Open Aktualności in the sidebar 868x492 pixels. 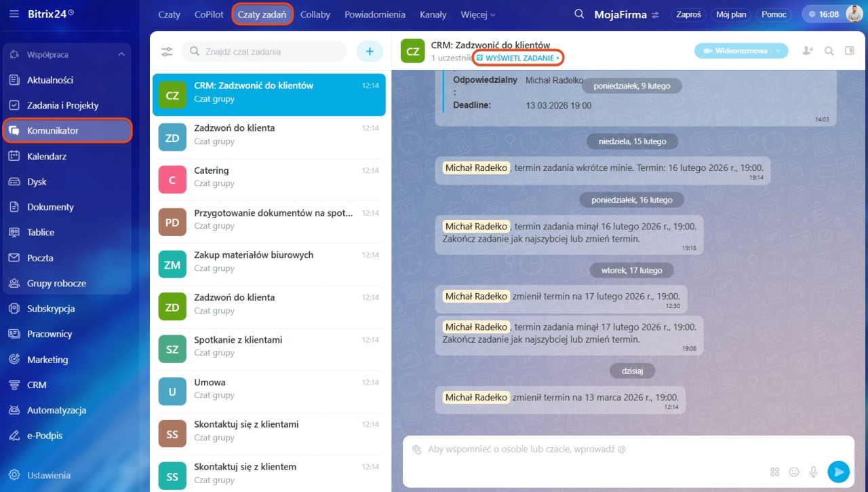(x=66, y=80)
